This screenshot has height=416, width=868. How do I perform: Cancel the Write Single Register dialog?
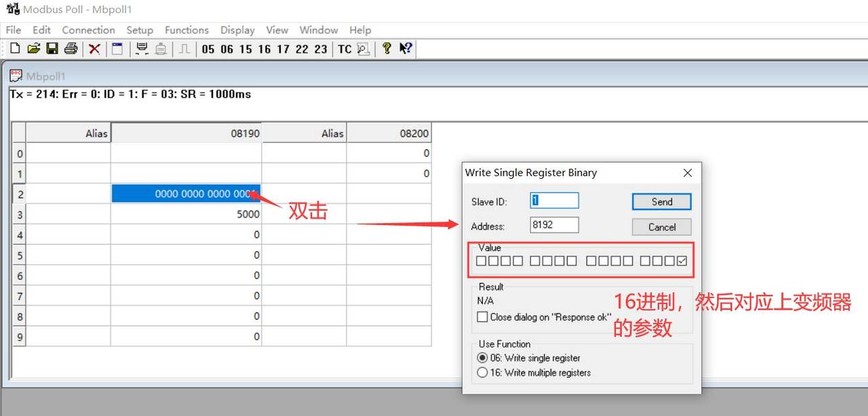(661, 226)
